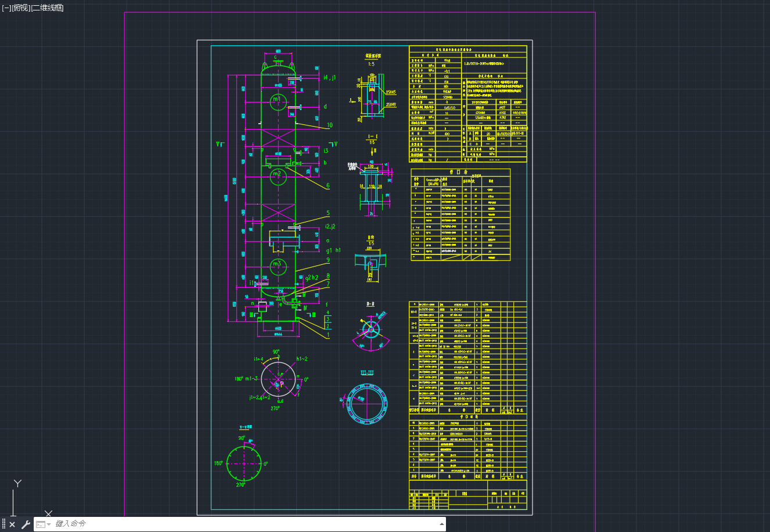Image resolution: width=770 pixels, height=532 pixels.
Task: Select the "i2,j2" nozzle label
Action: [x=330, y=227]
